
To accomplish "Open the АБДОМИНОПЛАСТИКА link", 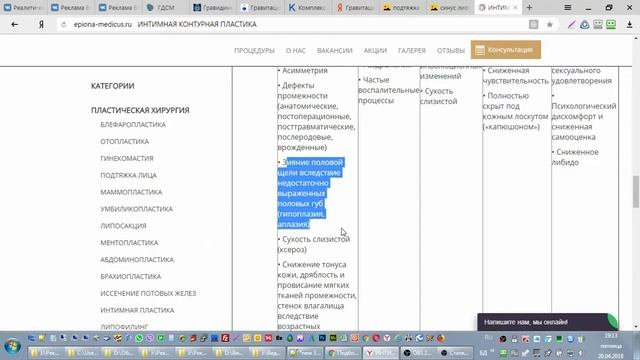I will click(137, 260).
